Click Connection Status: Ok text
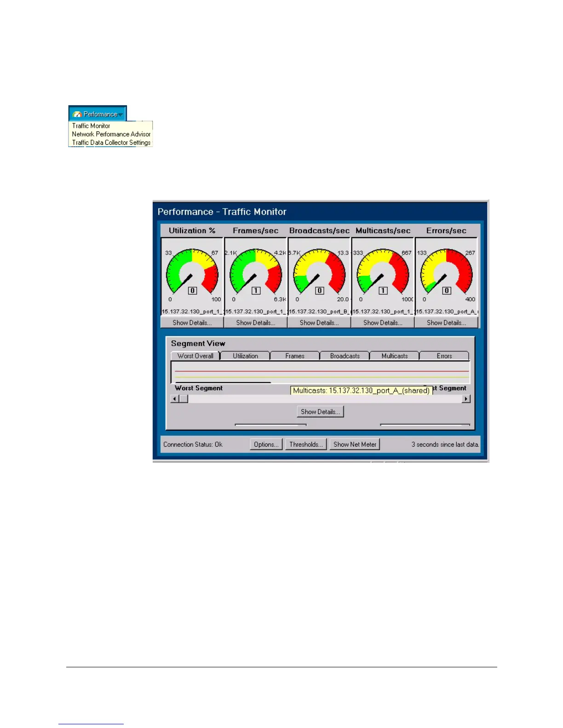 pos(193,444)
